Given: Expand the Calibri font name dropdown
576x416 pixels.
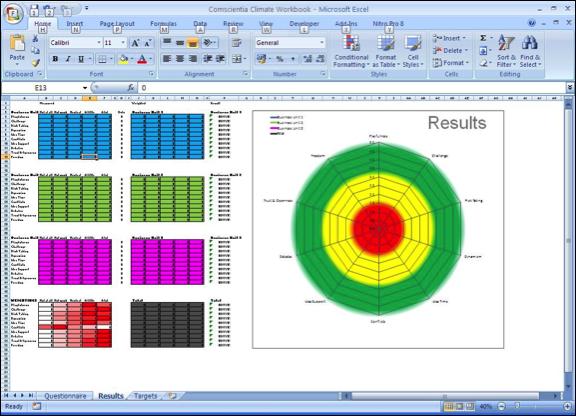Looking at the screenshot, I should click(x=99, y=43).
